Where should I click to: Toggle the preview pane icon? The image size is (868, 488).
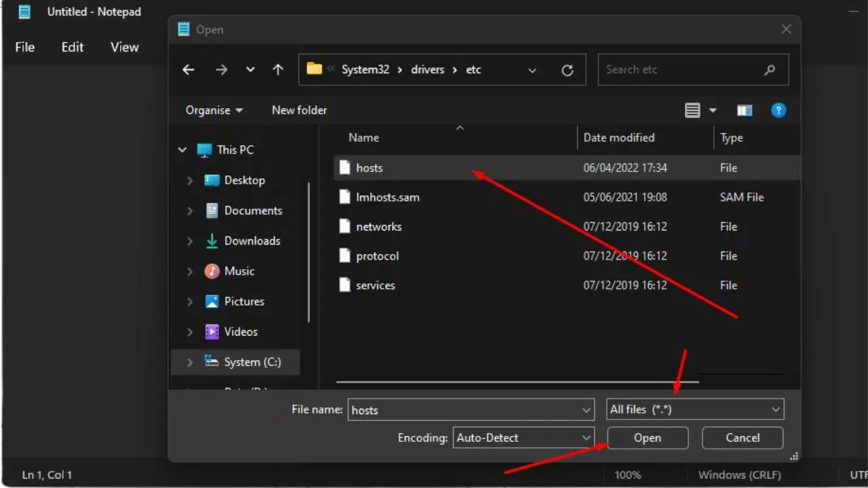745,110
